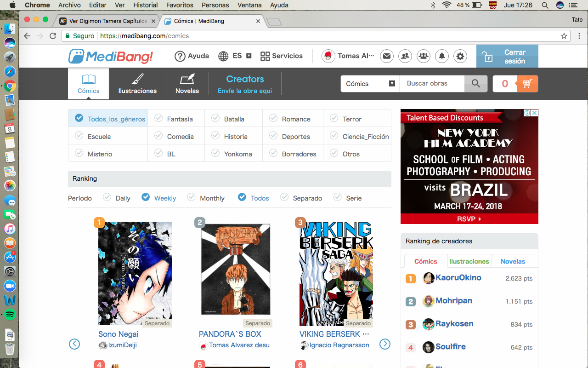This screenshot has height=368, width=588.
Task: Click the MediBang! logo
Action: tap(111, 56)
